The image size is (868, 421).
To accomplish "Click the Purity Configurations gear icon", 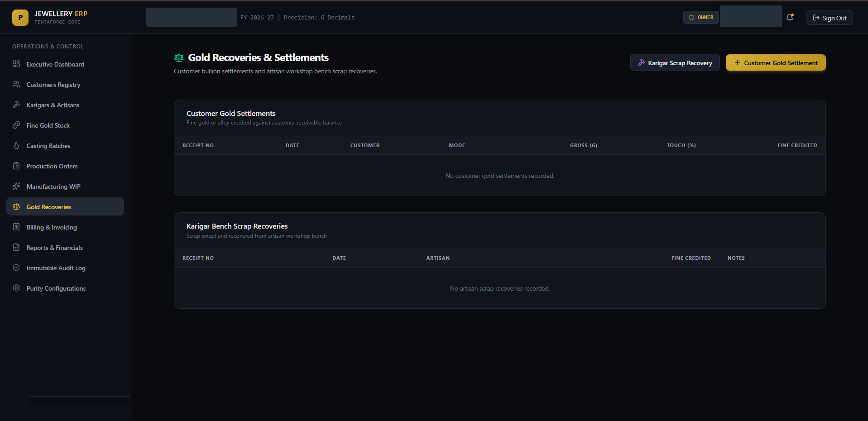I will point(16,288).
